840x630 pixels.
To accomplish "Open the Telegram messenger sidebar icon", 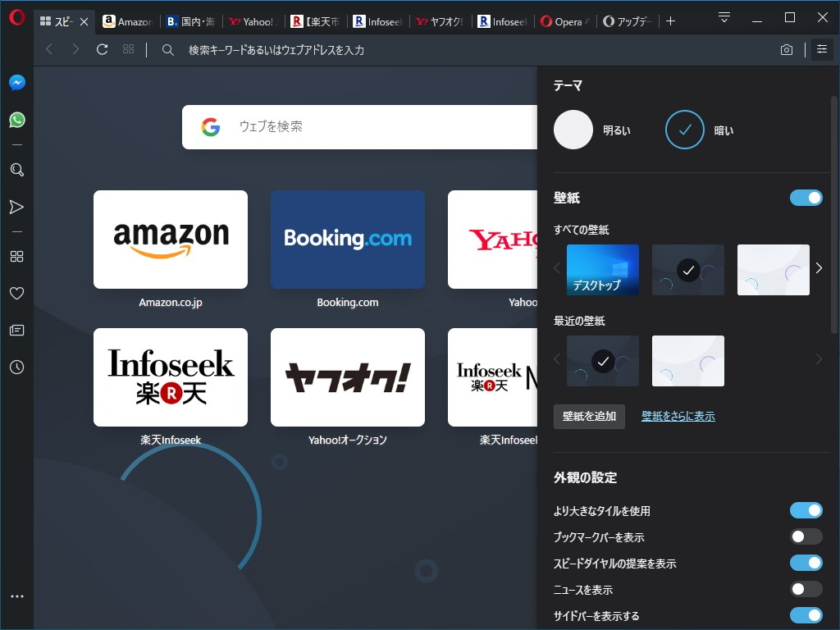I will click(16, 208).
